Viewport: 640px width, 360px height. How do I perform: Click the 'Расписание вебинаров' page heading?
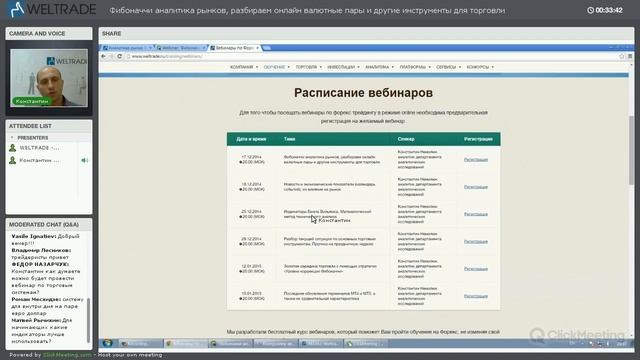point(363,93)
